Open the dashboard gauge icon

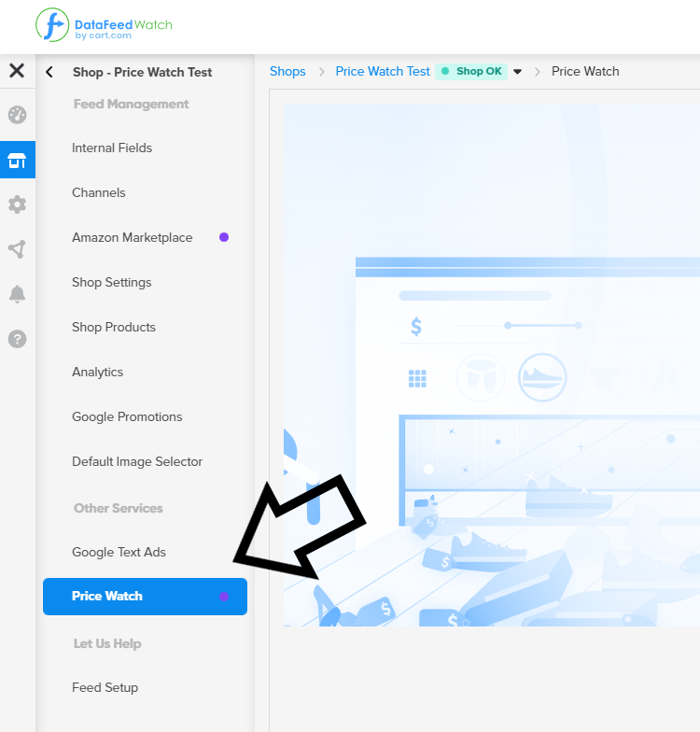click(17, 115)
